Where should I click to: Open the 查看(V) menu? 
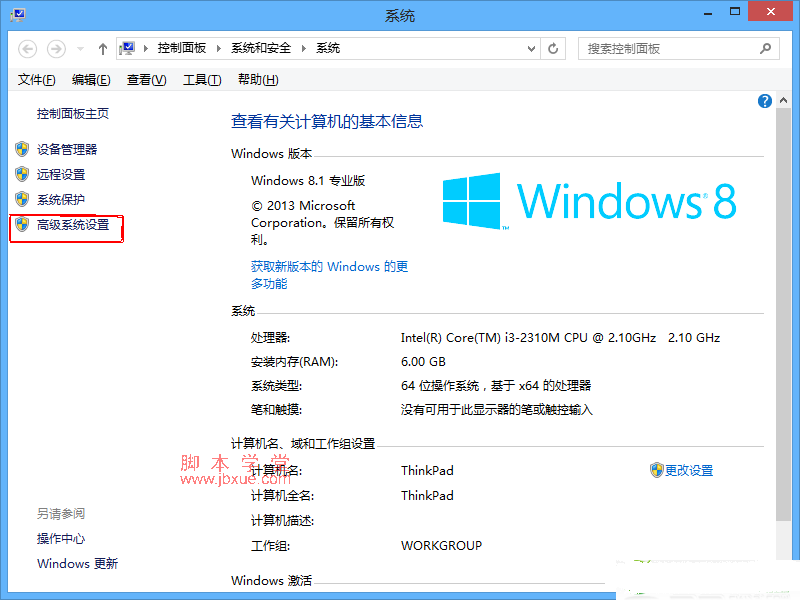(146, 80)
